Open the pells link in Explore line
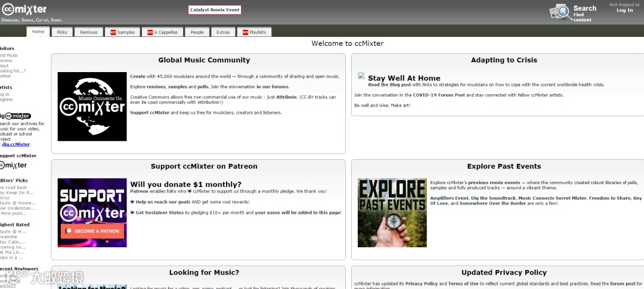644x289 pixels. coord(204,86)
